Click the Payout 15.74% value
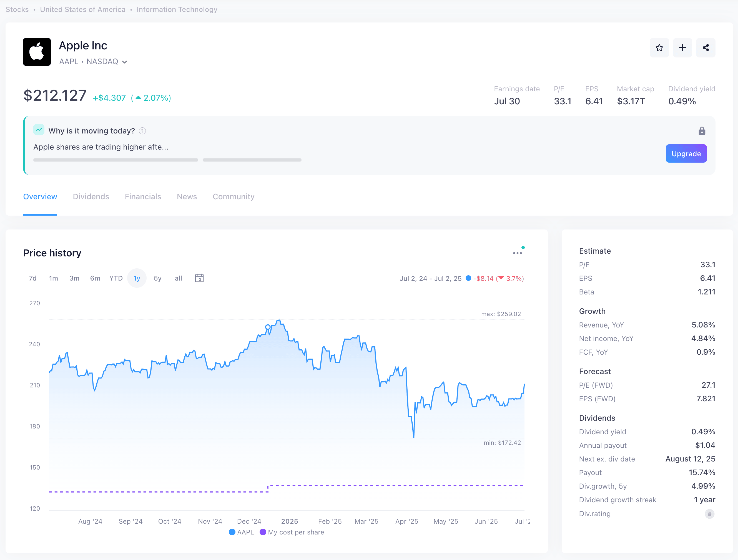Image resolution: width=738 pixels, height=560 pixels. tap(702, 473)
